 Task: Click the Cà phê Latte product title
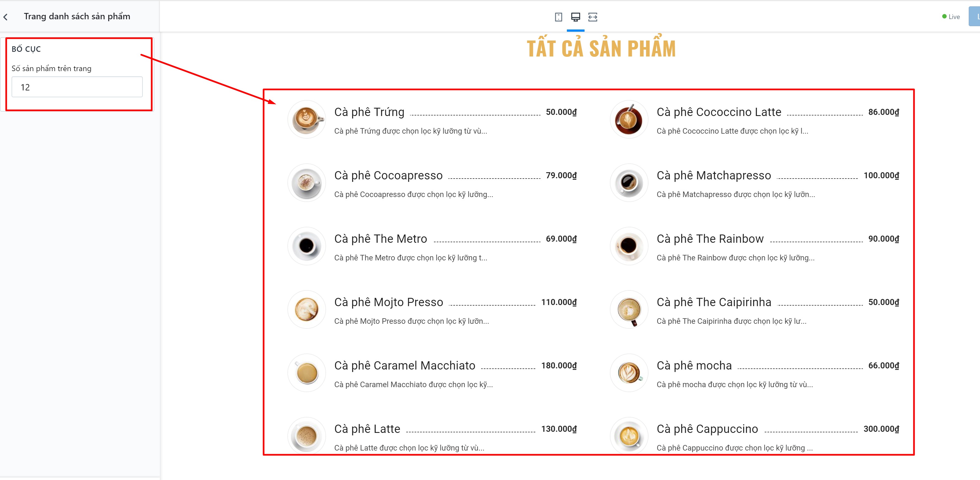[x=367, y=429]
